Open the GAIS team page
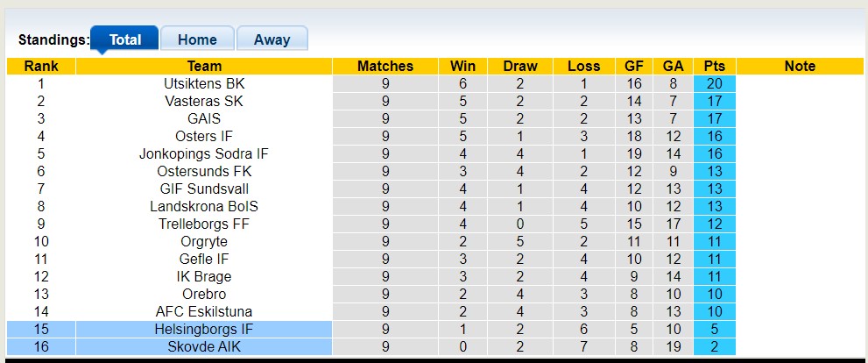The width and height of the screenshot is (868, 363). 204,119
